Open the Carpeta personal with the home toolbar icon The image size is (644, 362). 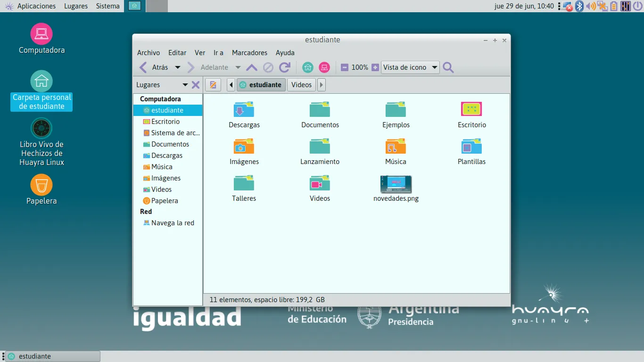coord(308,67)
